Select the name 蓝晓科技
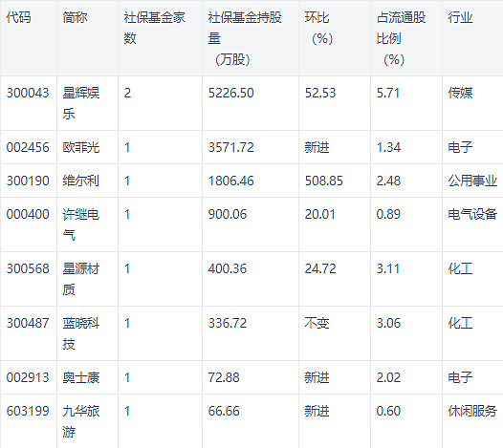 (81, 333)
